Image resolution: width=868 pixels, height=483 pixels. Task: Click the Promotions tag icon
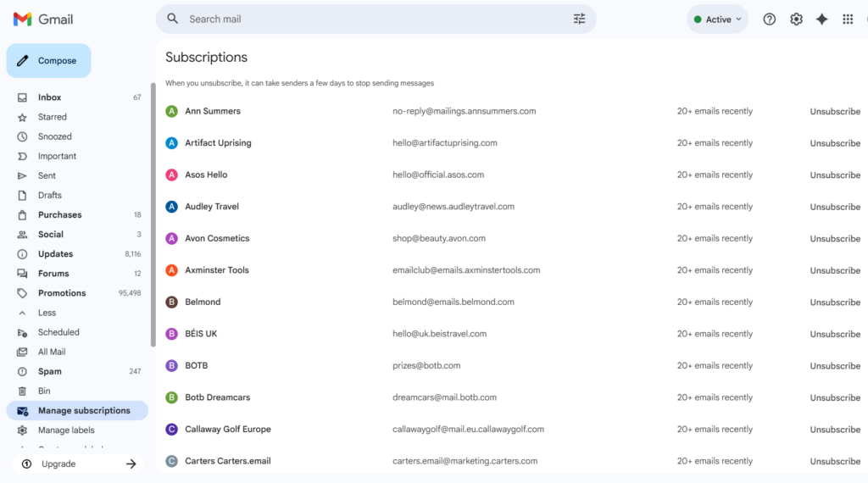[x=22, y=293]
